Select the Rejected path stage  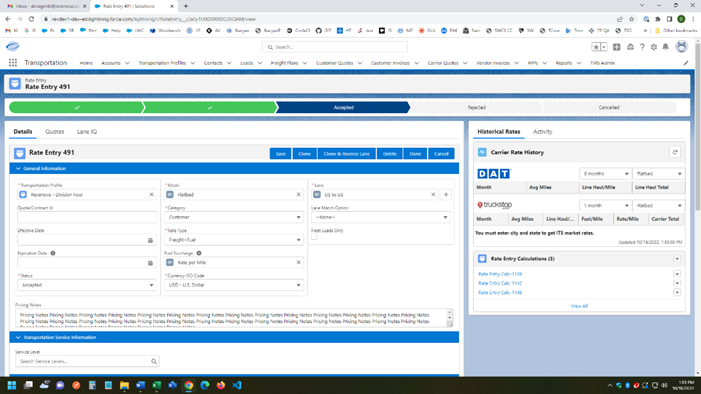[x=477, y=108]
